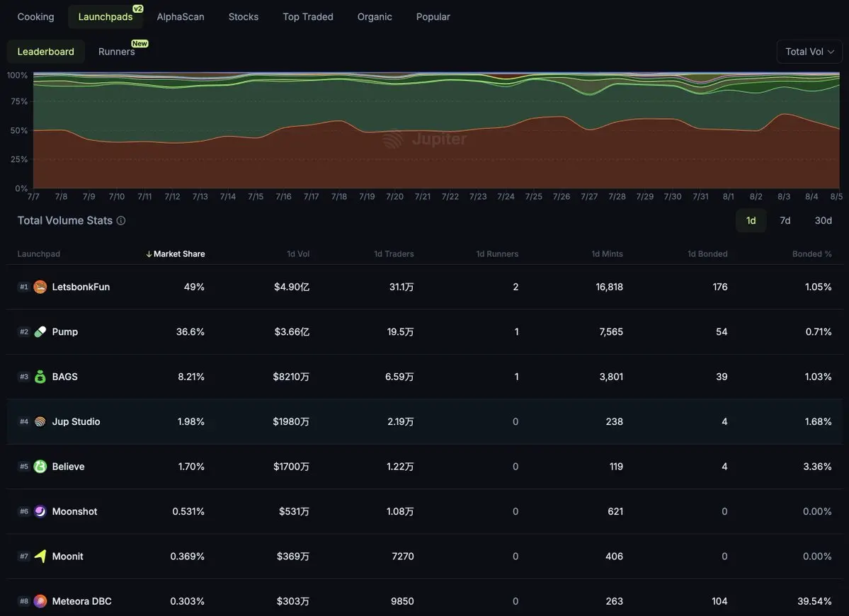Click the $4.90亿 volume cell

pos(292,287)
